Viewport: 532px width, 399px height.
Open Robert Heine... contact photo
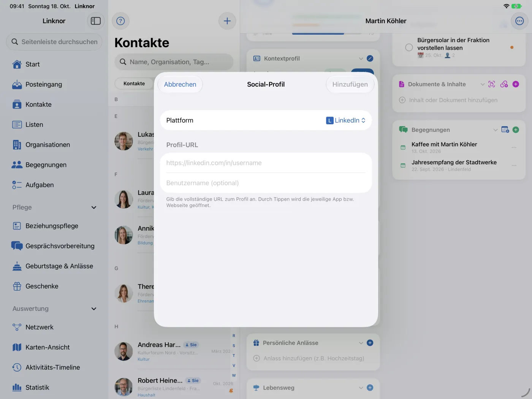click(x=124, y=387)
